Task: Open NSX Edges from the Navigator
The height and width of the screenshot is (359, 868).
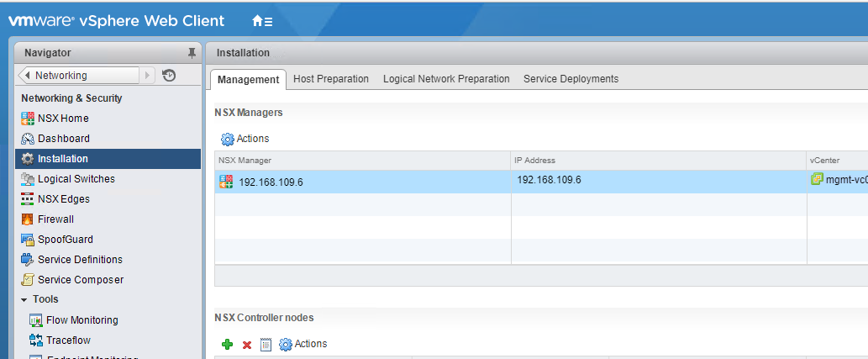Action: click(x=63, y=199)
